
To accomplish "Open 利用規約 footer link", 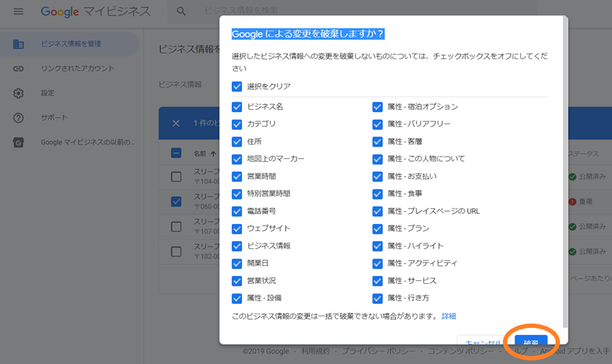I will 315,351.
